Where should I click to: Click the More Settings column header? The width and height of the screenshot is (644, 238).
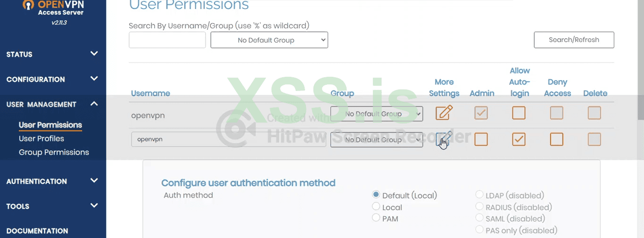tap(444, 88)
